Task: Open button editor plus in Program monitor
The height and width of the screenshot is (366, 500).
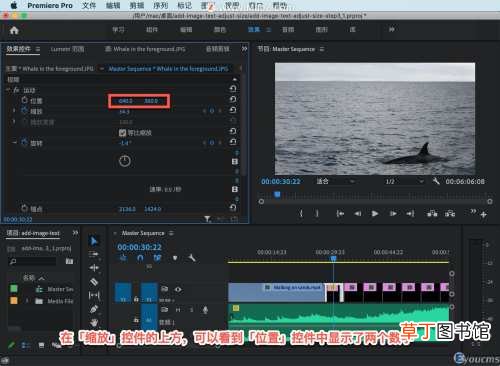Action: pos(484,215)
